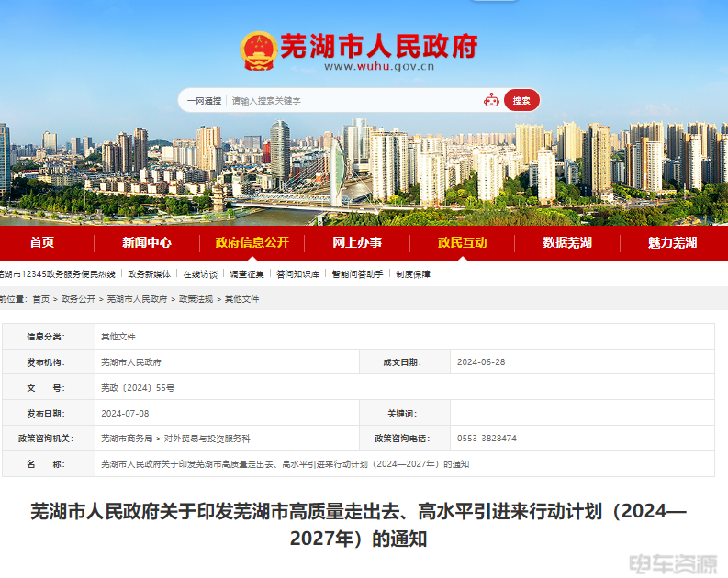Viewport: 728px width, 578px height.
Task: Open the 新闻中心 navigation tab
Action: point(147,242)
